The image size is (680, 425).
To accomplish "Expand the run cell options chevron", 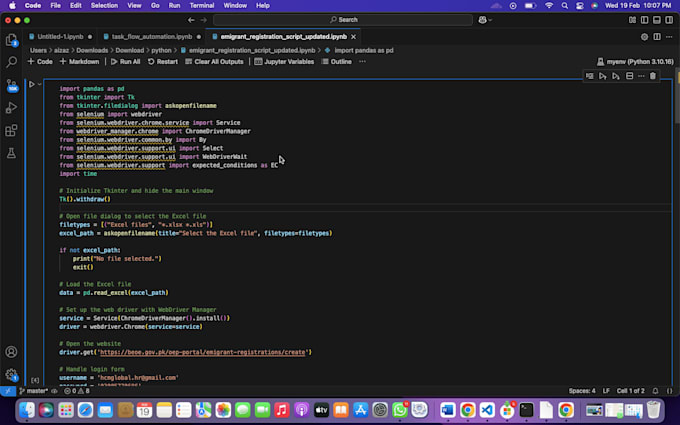I will pos(39,84).
